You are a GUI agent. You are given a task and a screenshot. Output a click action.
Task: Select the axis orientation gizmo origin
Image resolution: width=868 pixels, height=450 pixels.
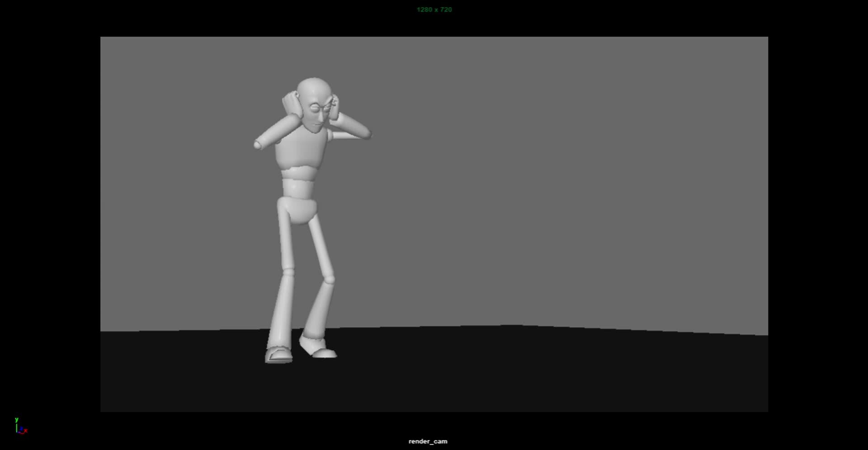(x=18, y=432)
